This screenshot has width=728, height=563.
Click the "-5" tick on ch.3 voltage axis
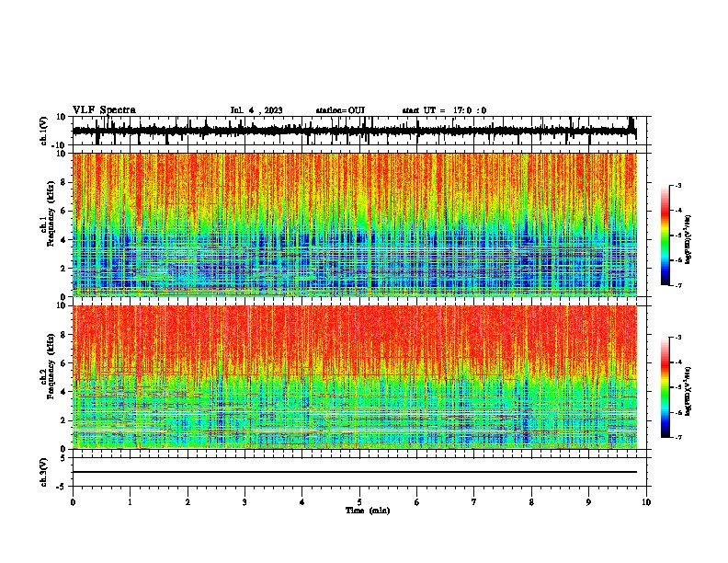(x=62, y=487)
